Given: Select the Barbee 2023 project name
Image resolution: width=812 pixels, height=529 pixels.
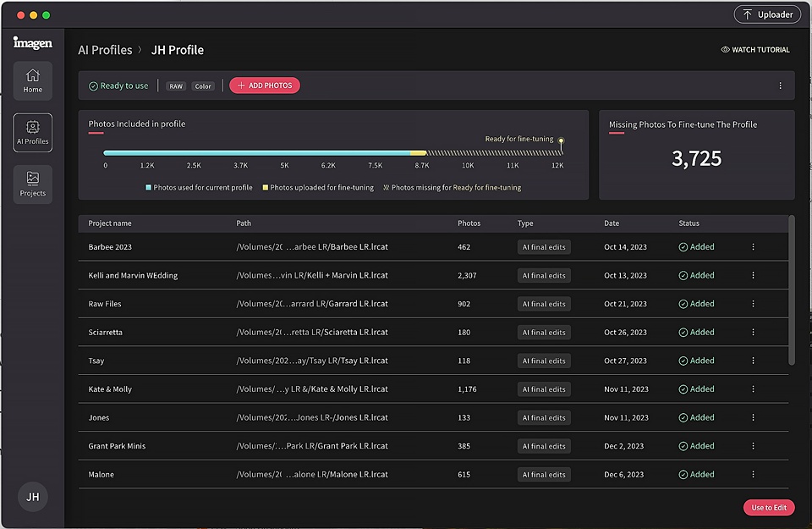Looking at the screenshot, I should point(110,247).
